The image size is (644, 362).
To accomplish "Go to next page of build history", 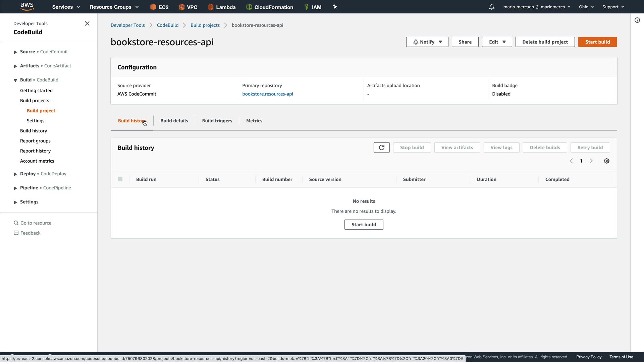I will [591, 161].
